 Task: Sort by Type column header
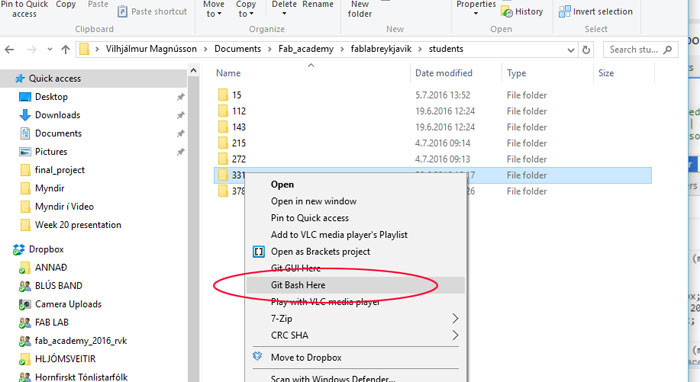tap(517, 73)
